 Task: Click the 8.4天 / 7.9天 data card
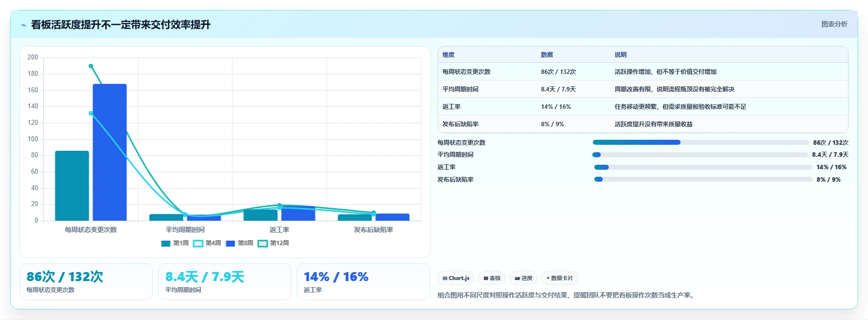click(x=225, y=282)
